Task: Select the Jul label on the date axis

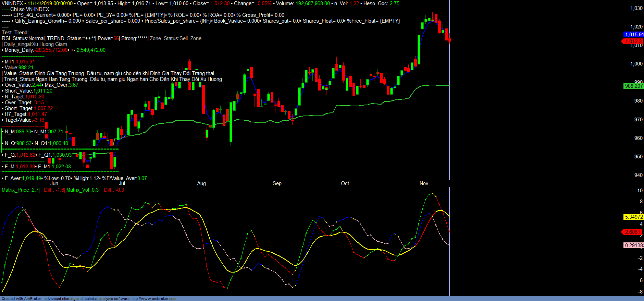Action: pos(122,183)
